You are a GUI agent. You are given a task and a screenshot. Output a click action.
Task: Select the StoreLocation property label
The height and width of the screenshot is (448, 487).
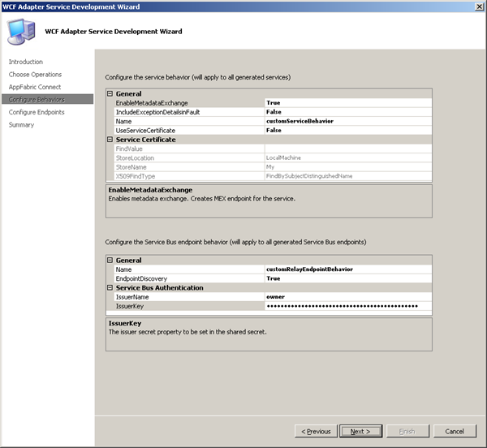pos(135,158)
